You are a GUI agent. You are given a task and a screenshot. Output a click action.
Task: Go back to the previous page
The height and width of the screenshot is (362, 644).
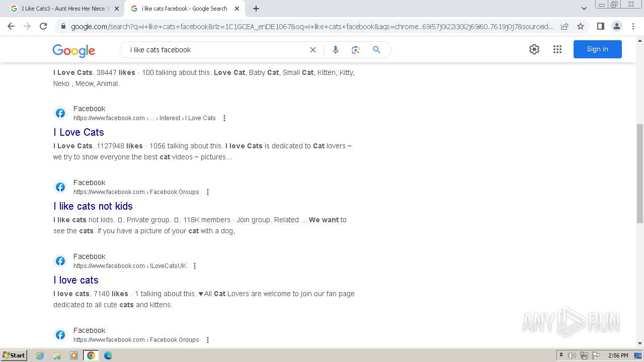11,26
